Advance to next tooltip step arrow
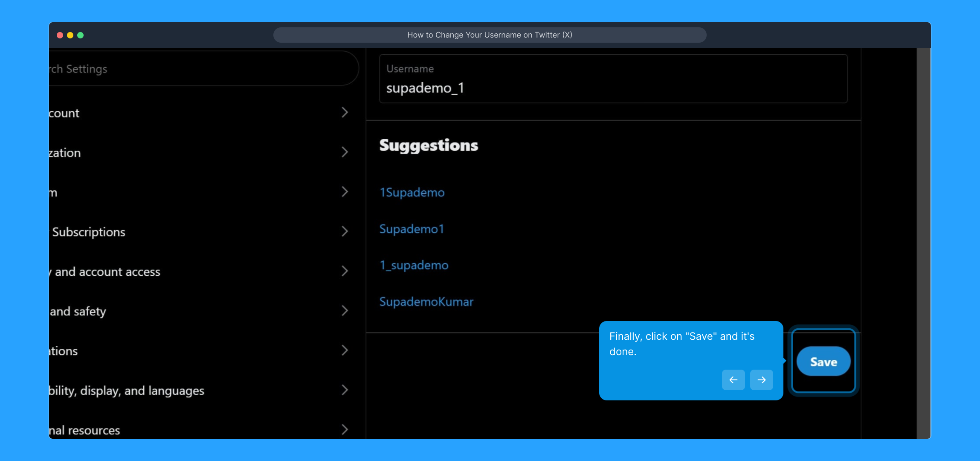 click(x=761, y=379)
